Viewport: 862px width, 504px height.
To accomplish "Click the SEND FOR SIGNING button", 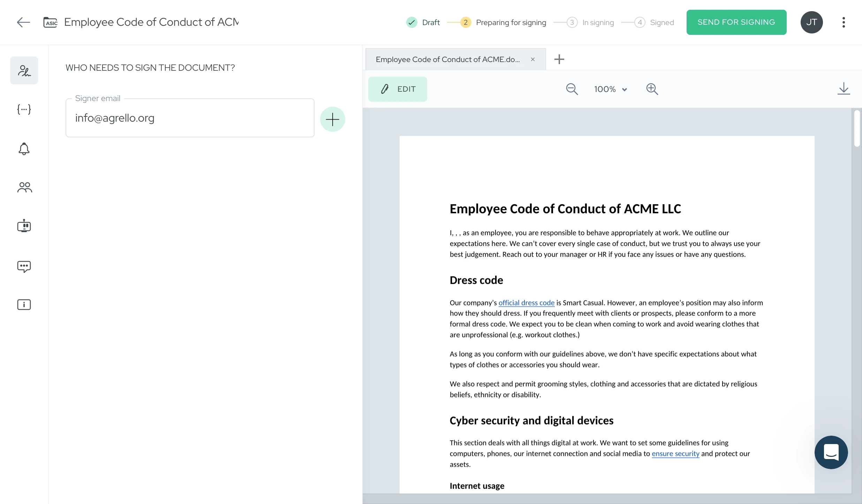I will (736, 22).
